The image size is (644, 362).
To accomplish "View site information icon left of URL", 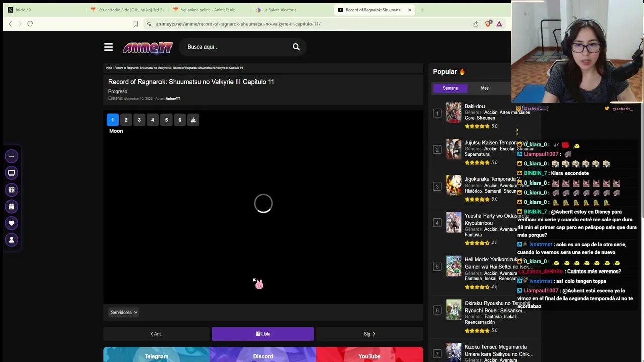I will tap(148, 24).
